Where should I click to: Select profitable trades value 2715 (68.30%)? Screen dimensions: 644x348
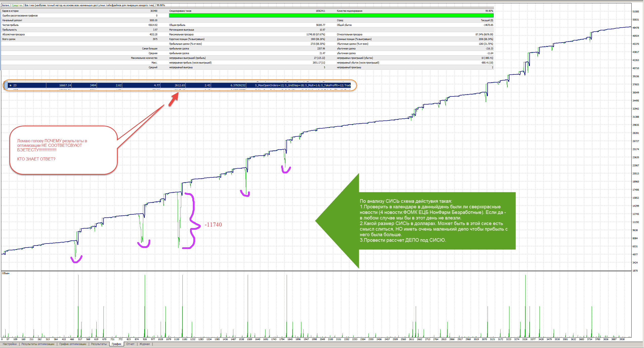(318, 44)
